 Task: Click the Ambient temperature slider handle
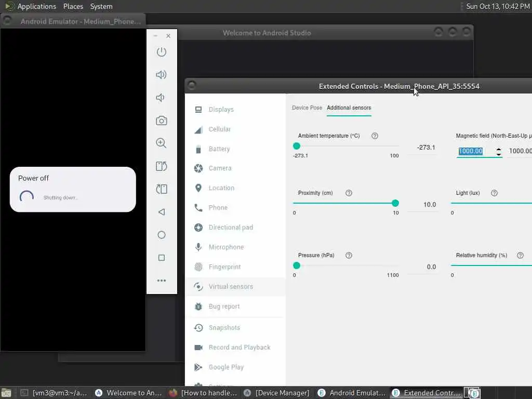pos(297,146)
